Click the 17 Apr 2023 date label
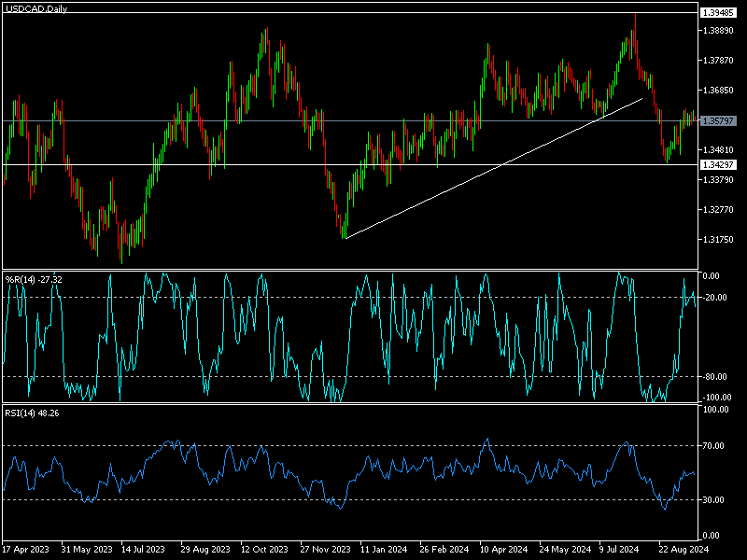Viewport: 747px width, 560px height. click(26, 550)
